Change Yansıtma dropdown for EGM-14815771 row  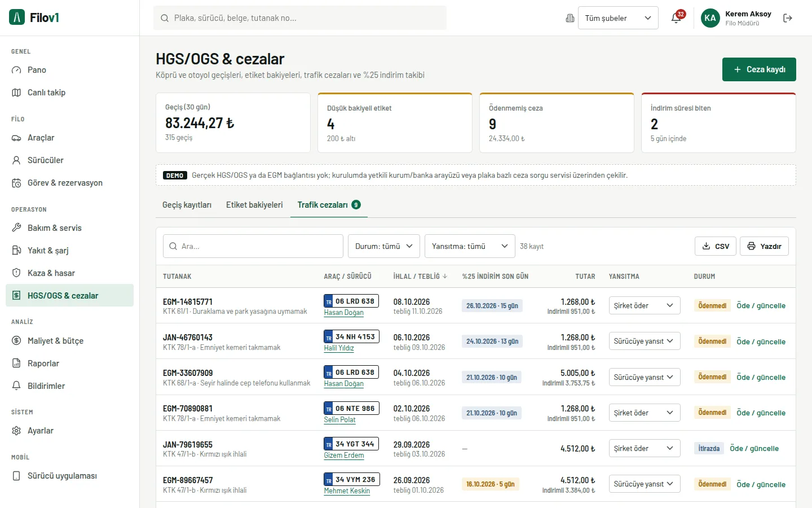[645, 305]
